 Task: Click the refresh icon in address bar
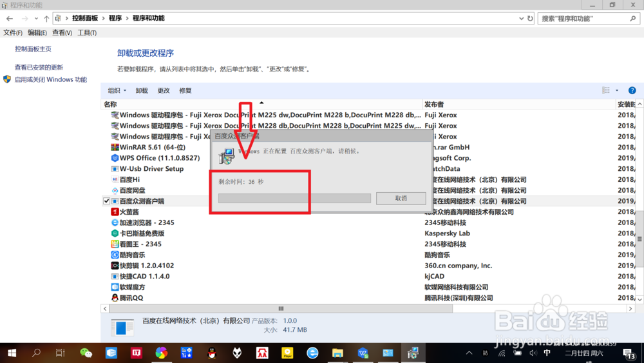530,19
